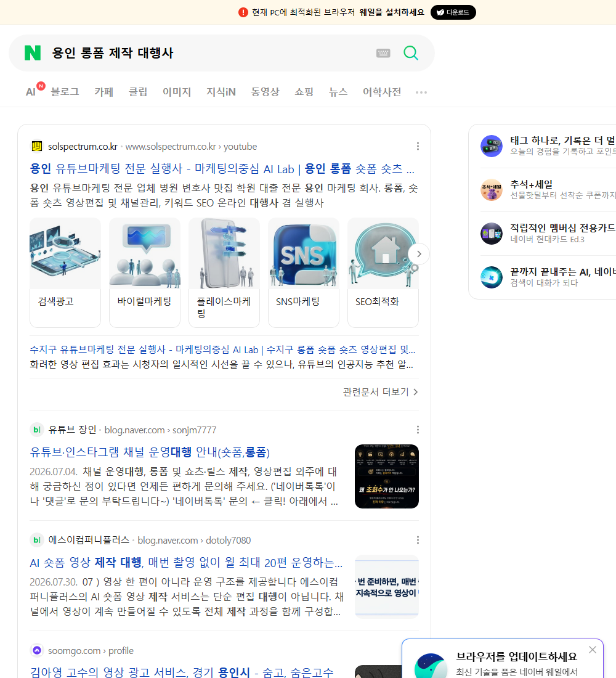Switch to the 클립 tab

138,92
